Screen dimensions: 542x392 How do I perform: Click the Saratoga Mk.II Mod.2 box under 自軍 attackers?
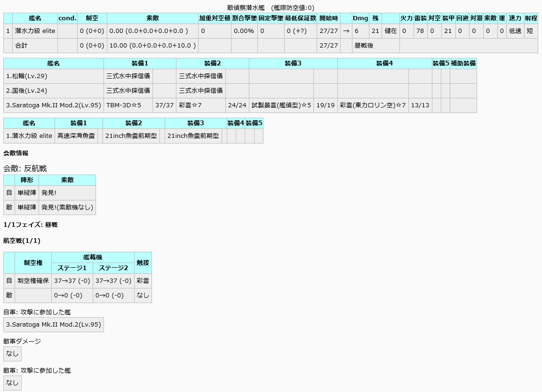[x=54, y=325]
